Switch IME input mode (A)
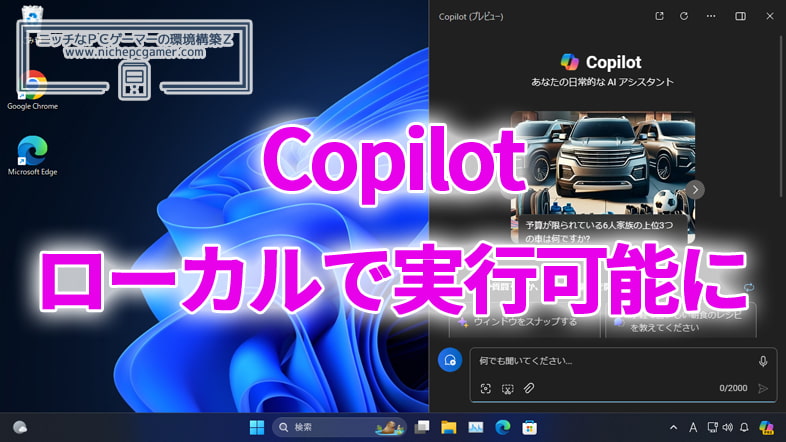The image size is (786, 442). pos(693,427)
